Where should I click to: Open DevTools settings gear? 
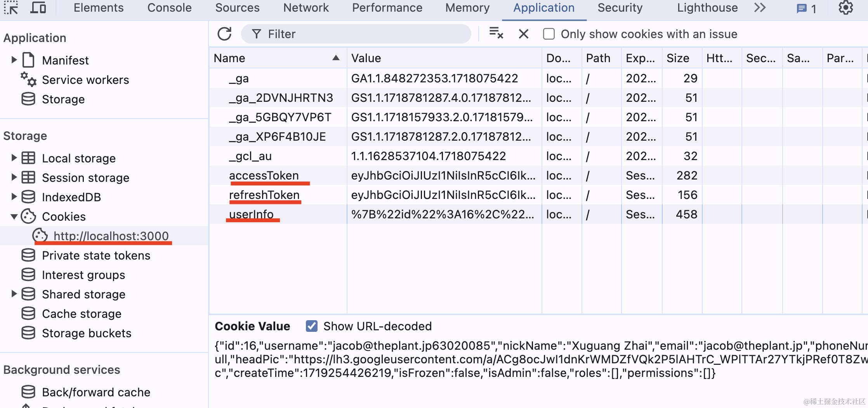pyautogui.click(x=845, y=8)
